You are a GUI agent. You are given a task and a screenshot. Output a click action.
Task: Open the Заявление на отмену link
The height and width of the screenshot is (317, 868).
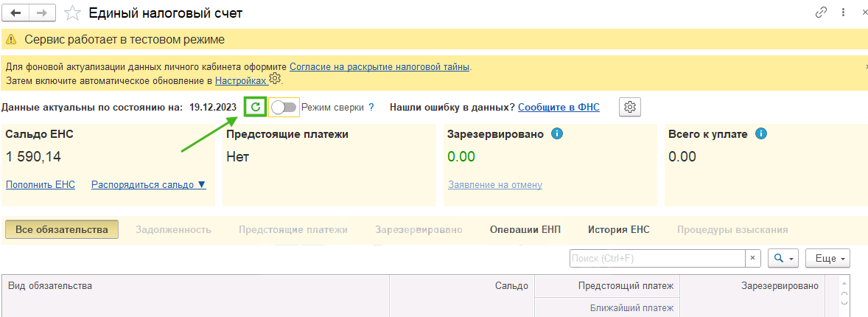tap(495, 184)
